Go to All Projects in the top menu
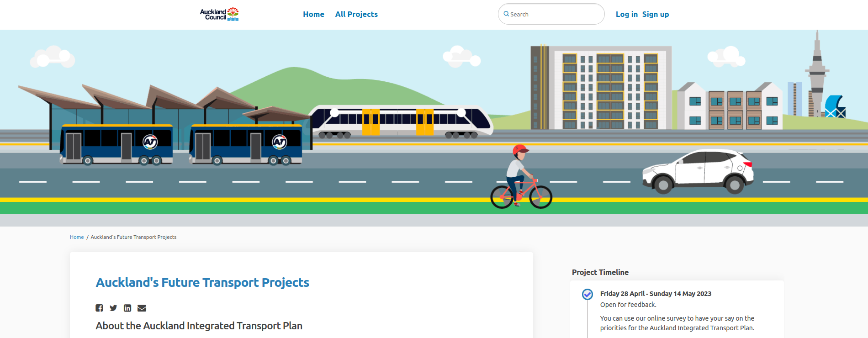Screen dimensions: 868x338 (356, 14)
